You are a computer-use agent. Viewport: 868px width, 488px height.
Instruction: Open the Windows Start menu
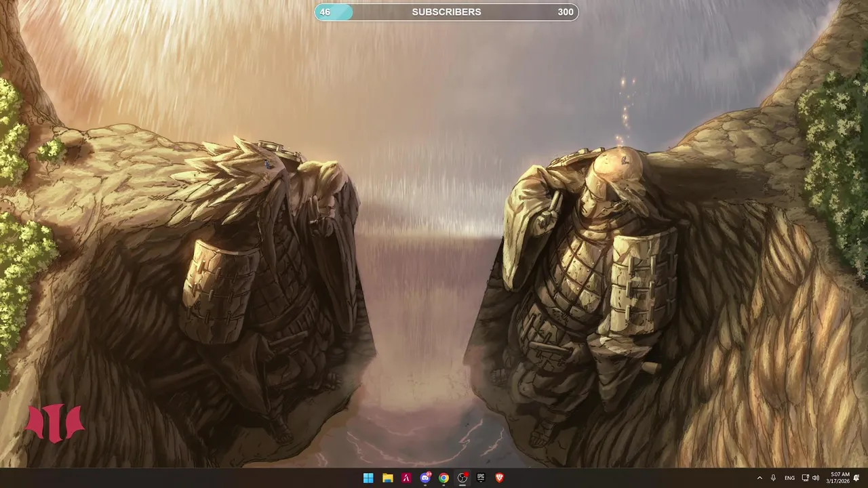[x=368, y=478]
